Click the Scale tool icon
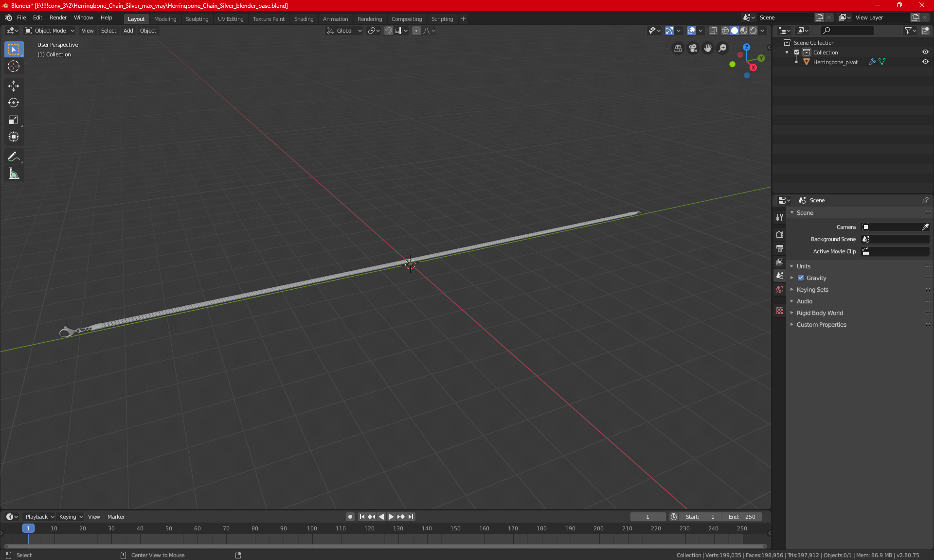The height and width of the screenshot is (560, 934). point(13,119)
